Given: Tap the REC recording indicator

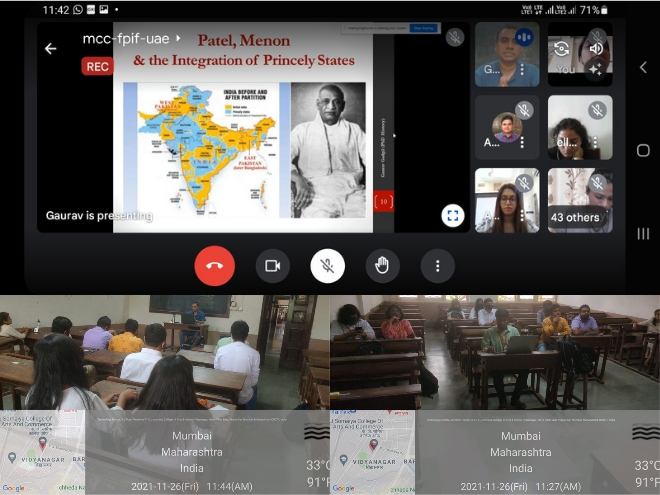Looking at the screenshot, I should [x=97, y=67].
